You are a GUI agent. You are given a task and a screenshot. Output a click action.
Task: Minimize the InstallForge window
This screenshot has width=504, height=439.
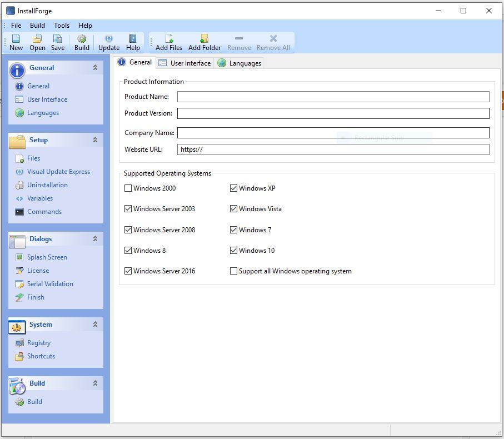pos(438,11)
